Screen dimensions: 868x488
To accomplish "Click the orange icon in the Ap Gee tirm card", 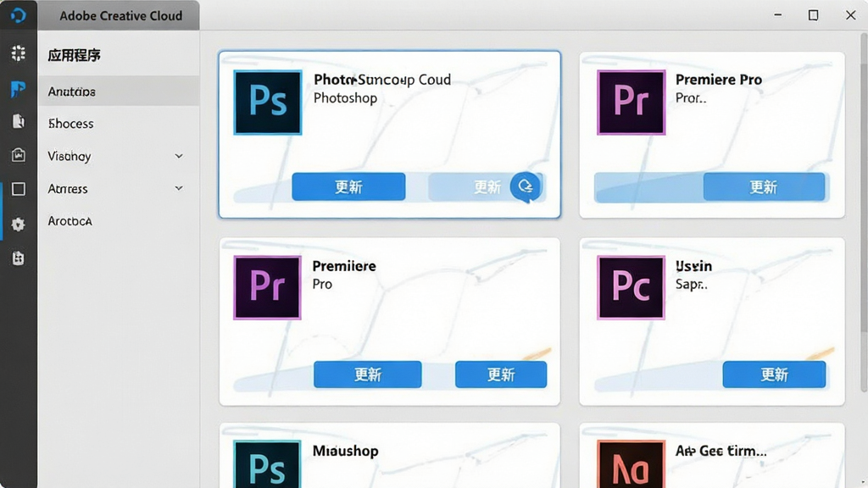I will 631,464.
